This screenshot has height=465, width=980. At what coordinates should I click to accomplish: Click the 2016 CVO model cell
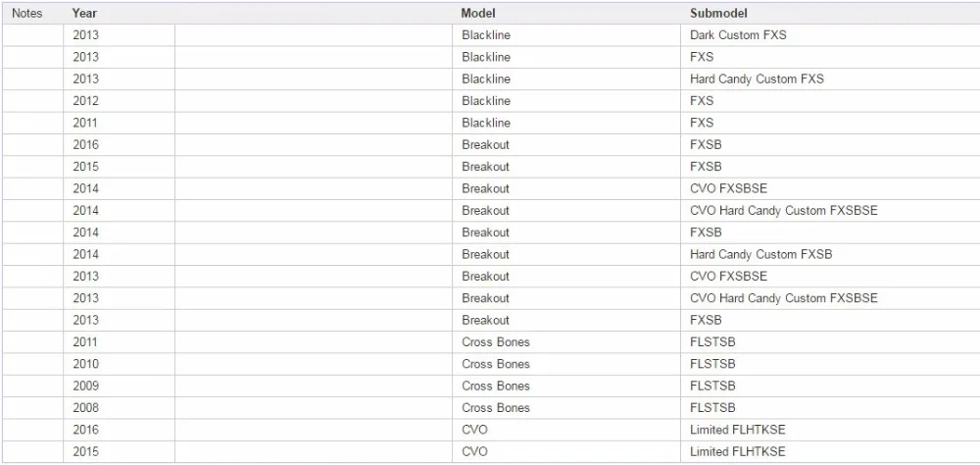tap(566, 430)
